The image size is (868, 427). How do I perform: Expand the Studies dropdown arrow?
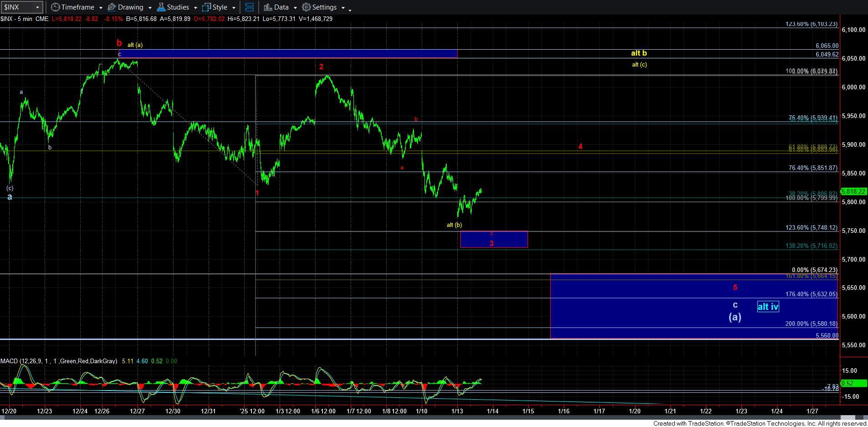[195, 8]
